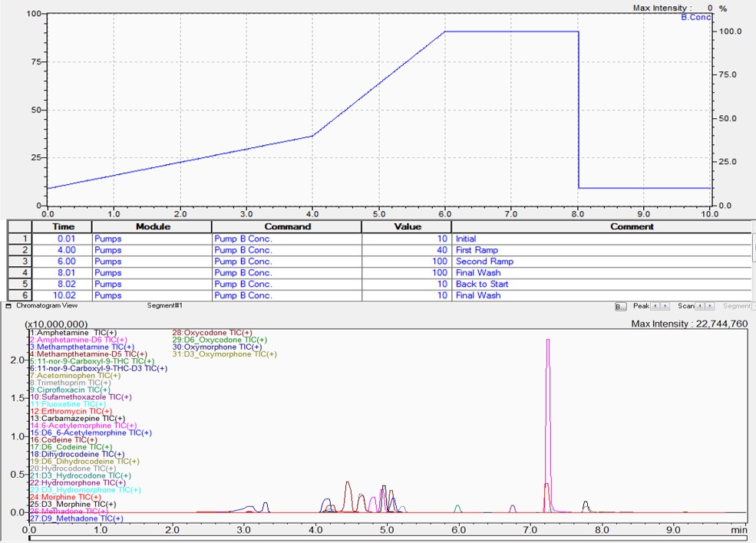Select the previous Segment arrow

[x=754, y=307]
